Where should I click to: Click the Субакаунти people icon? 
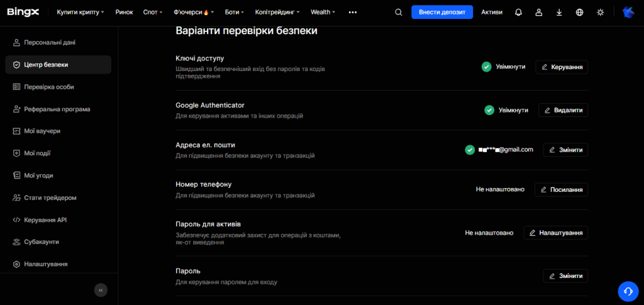[16, 242]
